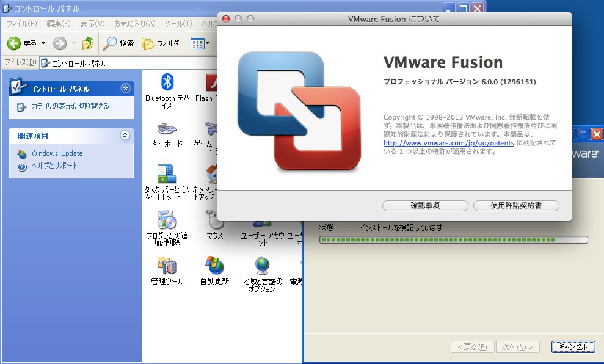Image resolution: width=604 pixels, height=364 pixels.
Task: Click カテゴリの表示に切り替える link
Action: pyautogui.click(x=70, y=106)
